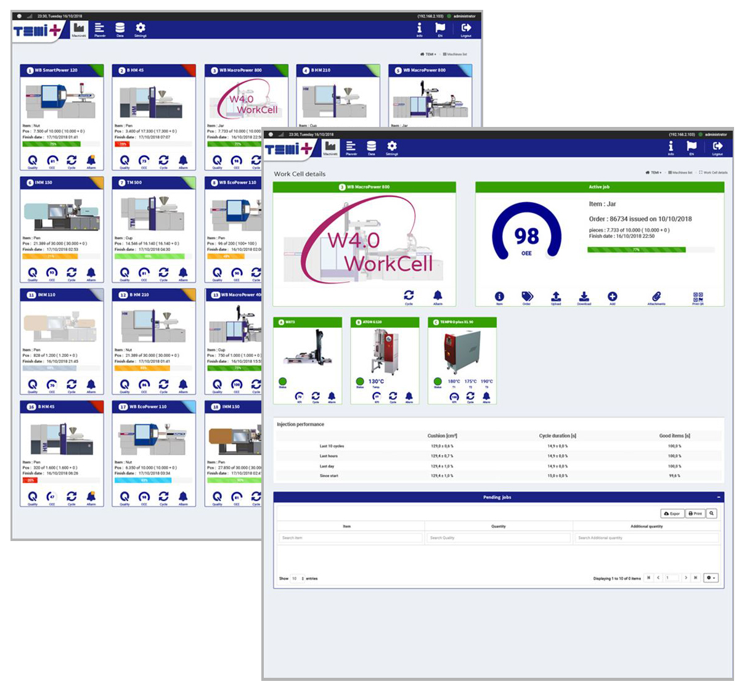Click Item column header in Pending jobs

[x=347, y=526]
